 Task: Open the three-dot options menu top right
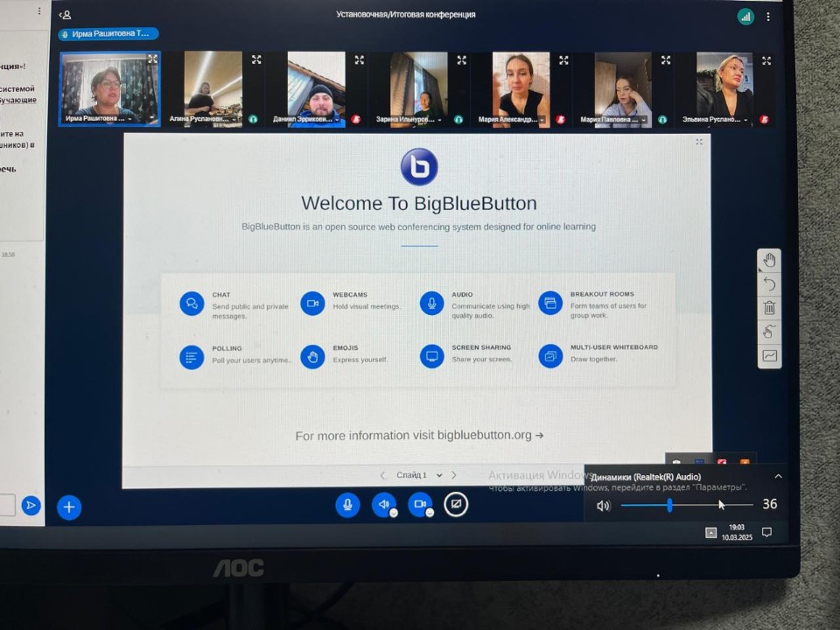click(768, 17)
